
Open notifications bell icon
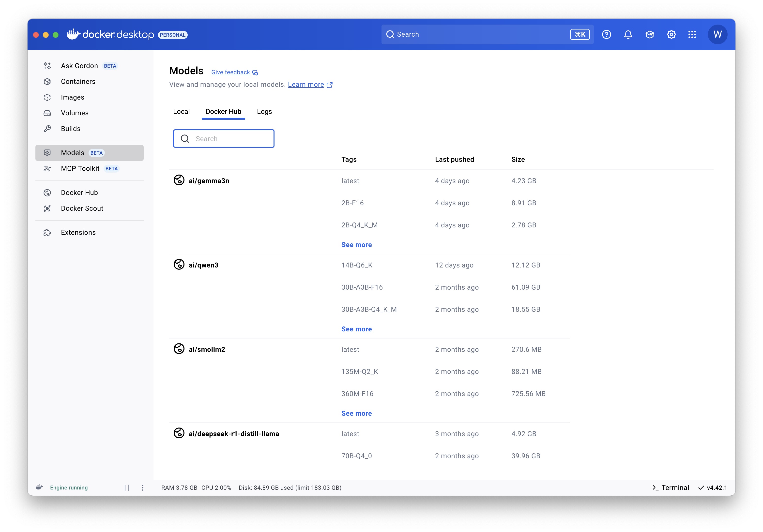(x=628, y=34)
